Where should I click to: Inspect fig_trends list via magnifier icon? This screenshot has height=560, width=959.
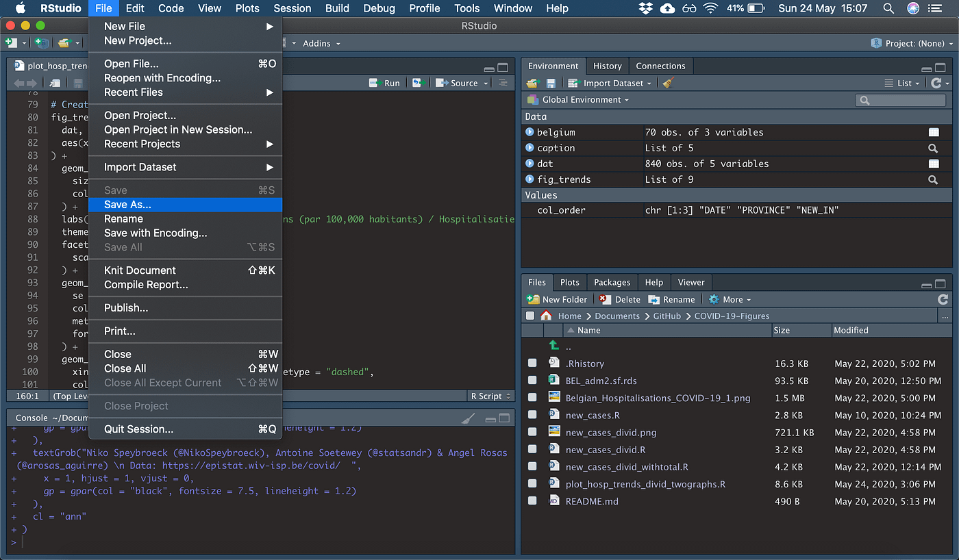[933, 179]
